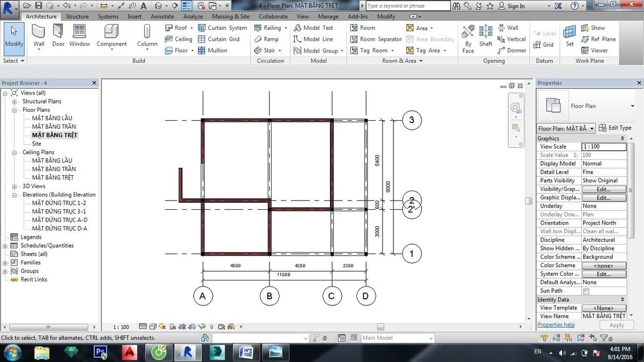Select MẶT ĐỨNG TRỤC A-D elevation

pos(60,220)
